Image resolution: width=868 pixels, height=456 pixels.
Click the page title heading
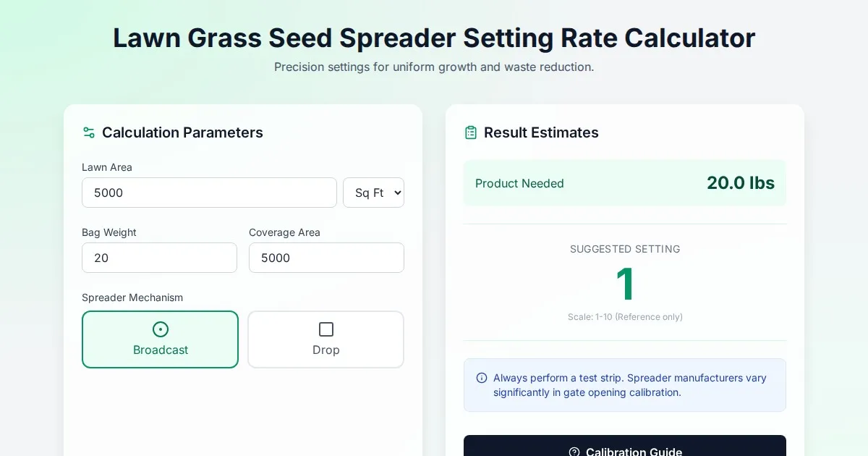tap(434, 38)
